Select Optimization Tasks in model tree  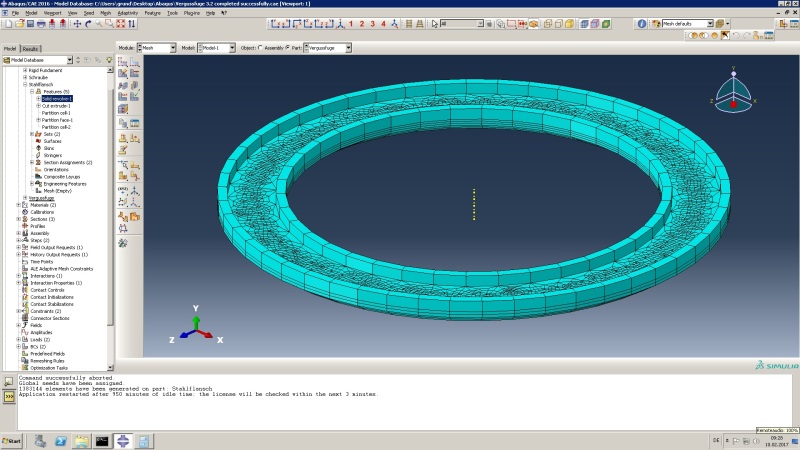tap(48, 368)
